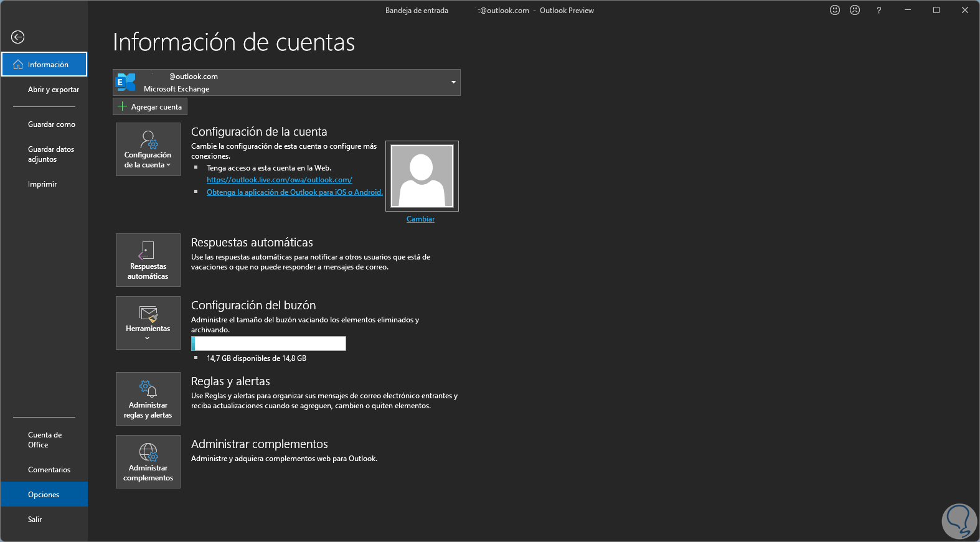
Task: Click Cambiar link under profile photo
Action: [x=420, y=219]
